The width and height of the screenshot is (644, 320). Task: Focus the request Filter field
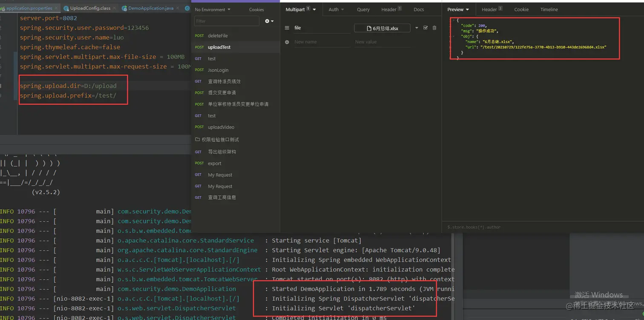click(x=227, y=21)
